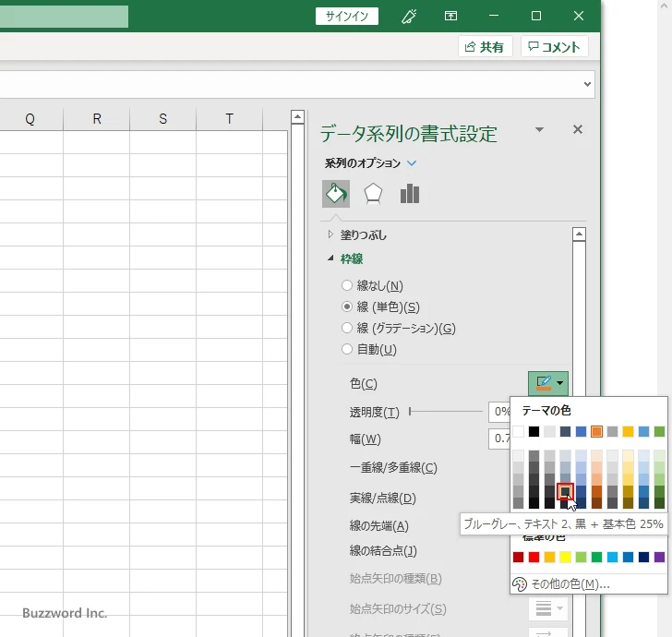The height and width of the screenshot is (637, 672).
Task: Pick dark red standard color swatch
Action: [x=518, y=557]
